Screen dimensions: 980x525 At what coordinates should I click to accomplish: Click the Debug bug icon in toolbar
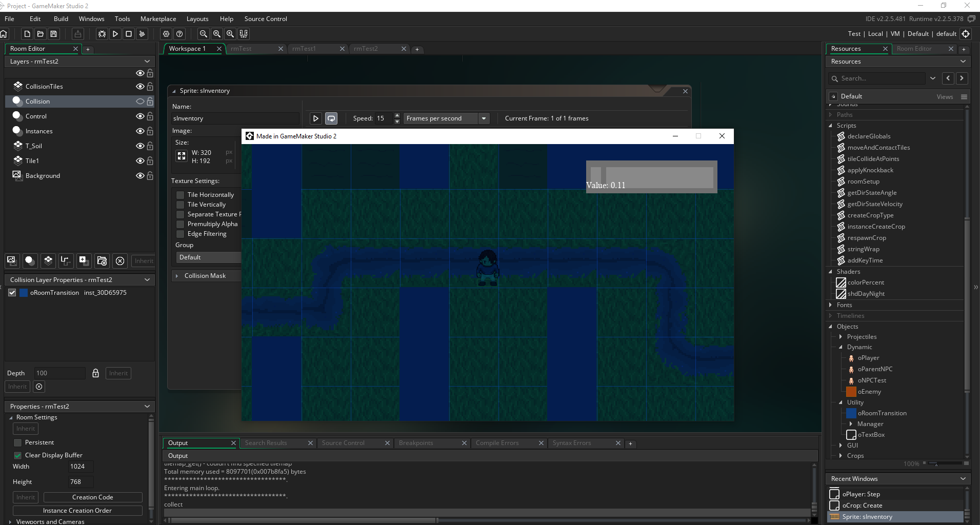pos(102,34)
